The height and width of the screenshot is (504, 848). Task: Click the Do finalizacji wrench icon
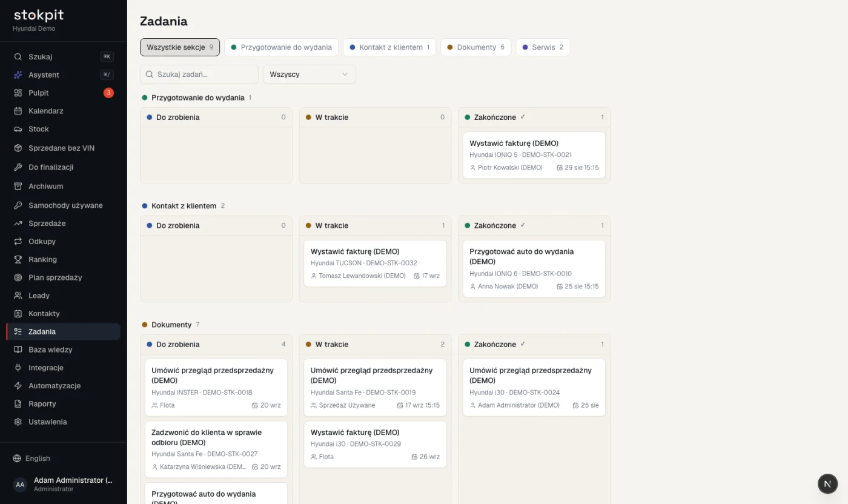click(x=18, y=167)
